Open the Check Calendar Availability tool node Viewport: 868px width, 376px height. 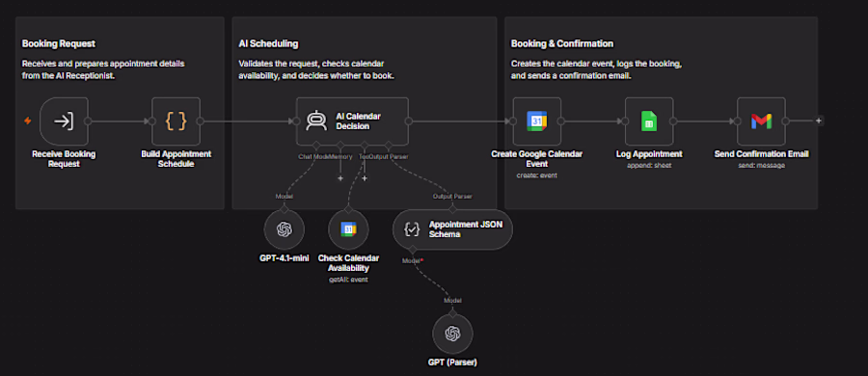348,229
